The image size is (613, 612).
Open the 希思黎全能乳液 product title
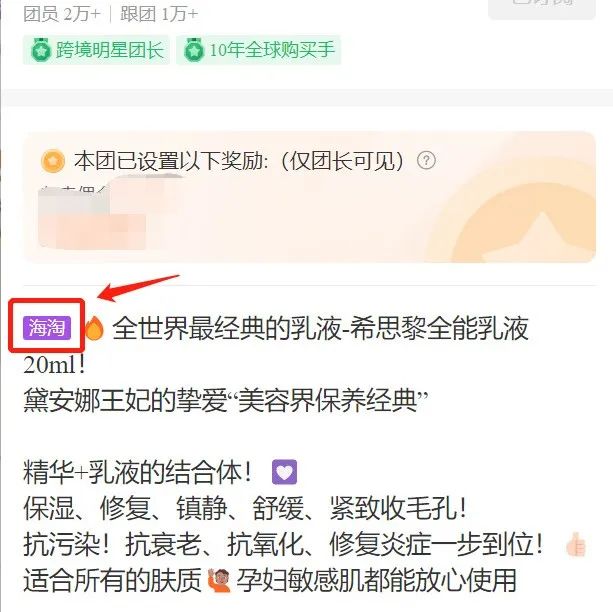click(x=321, y=328)
